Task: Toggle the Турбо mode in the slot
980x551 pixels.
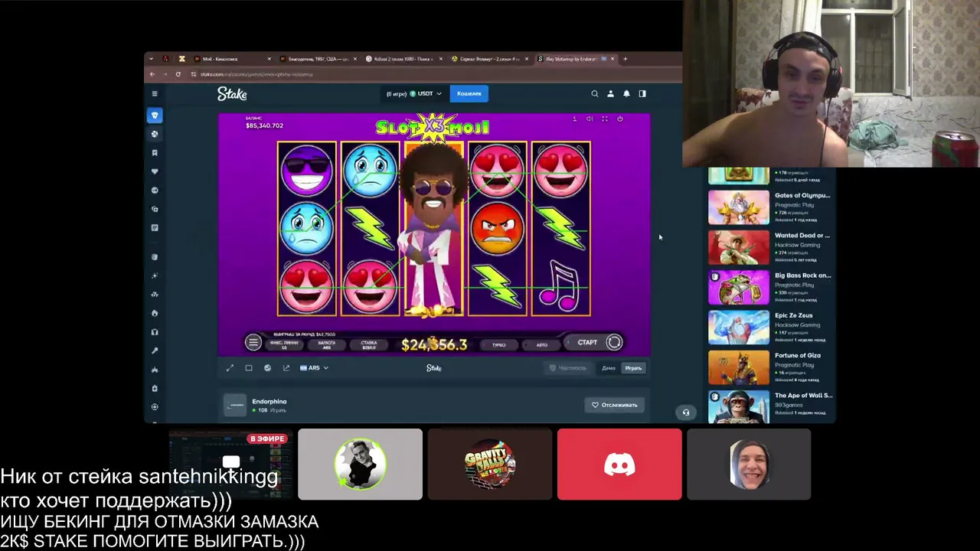Action: pyautogui.click(x=499, y=345)
